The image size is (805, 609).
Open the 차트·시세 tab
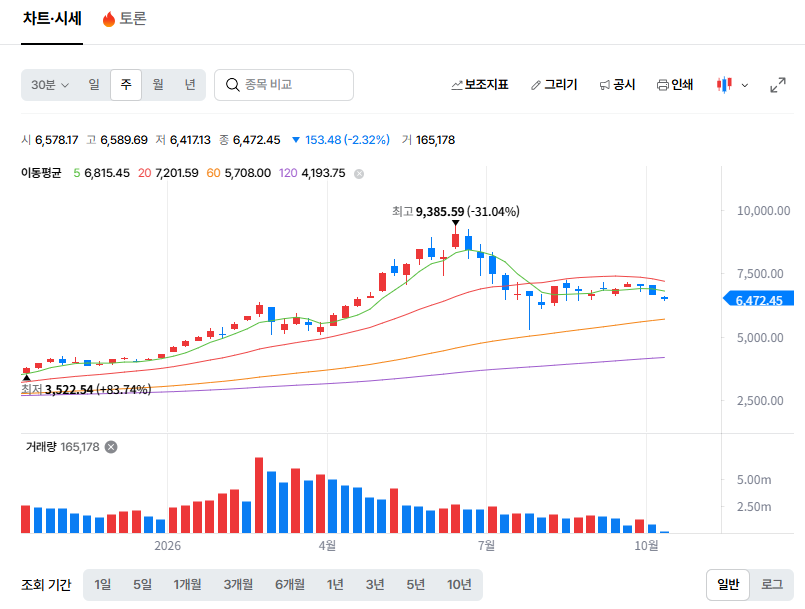tap(52, 19)
